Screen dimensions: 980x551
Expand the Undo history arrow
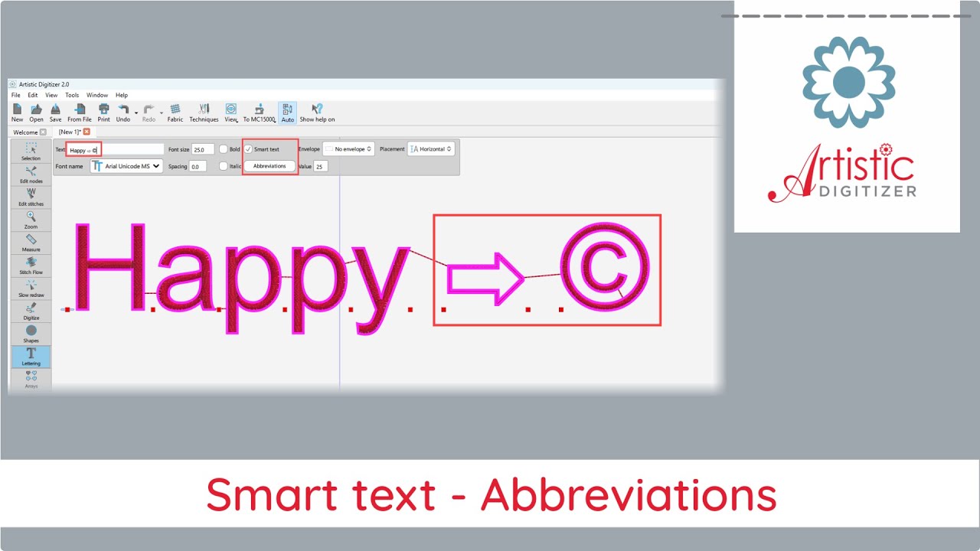[x=136, y=112]
